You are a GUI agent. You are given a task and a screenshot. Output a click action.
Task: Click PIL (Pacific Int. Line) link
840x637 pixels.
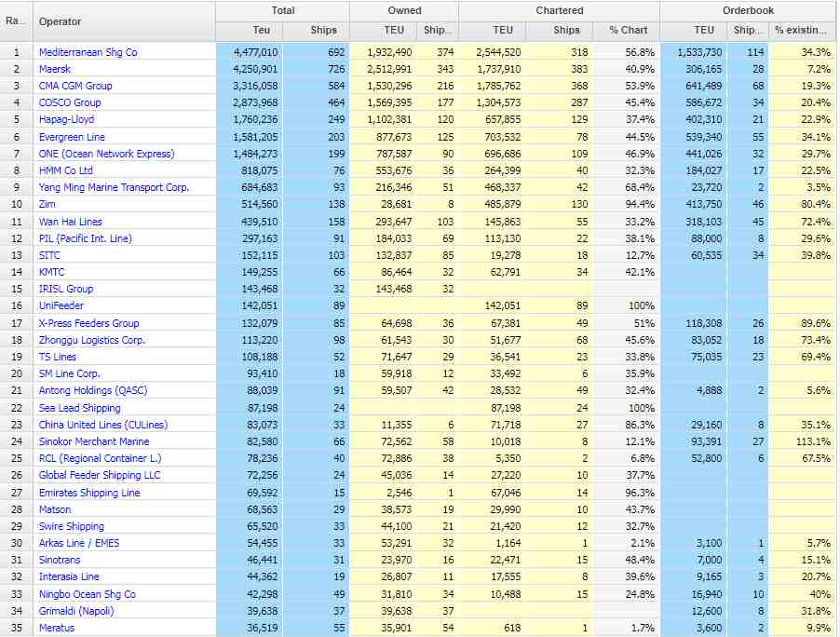click(x=85, y=237)
